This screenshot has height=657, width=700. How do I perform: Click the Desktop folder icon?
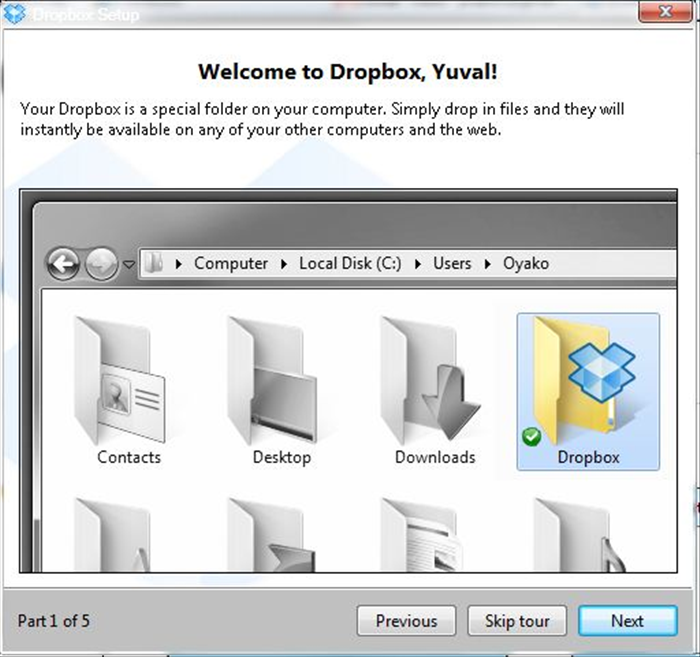pyautogui.click(x=272, y=381)
